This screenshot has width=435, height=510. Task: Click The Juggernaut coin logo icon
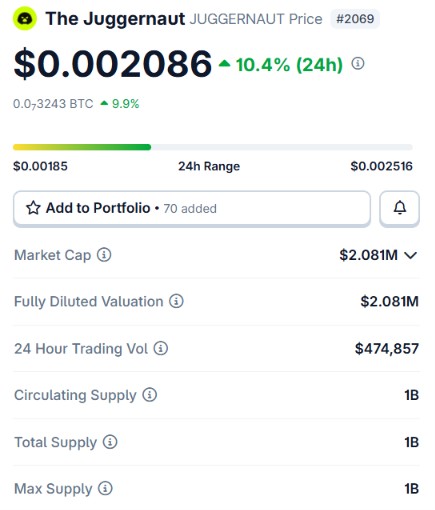tap(25, 19)
